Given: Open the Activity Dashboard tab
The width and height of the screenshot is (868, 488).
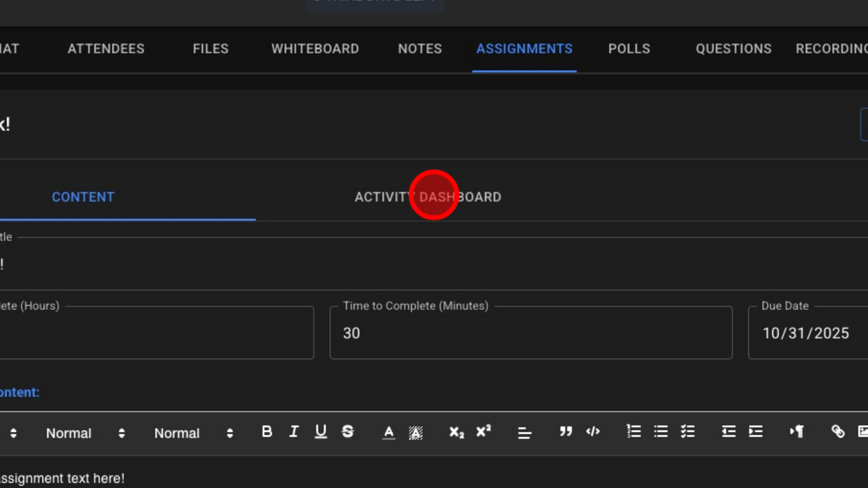Looking at the screenshot, I should click(427, 197).
